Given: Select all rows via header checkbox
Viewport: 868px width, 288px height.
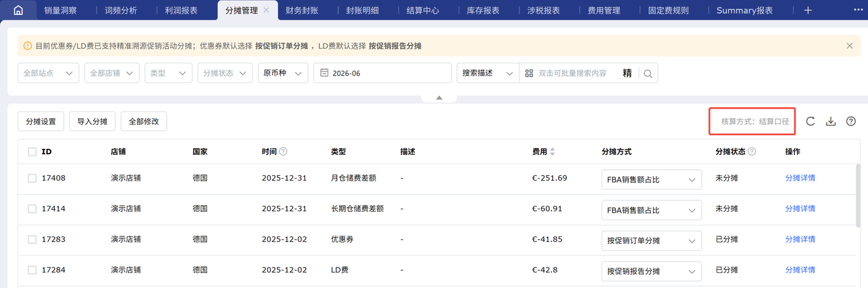Looking at the screenshot, I should point(32,151).
